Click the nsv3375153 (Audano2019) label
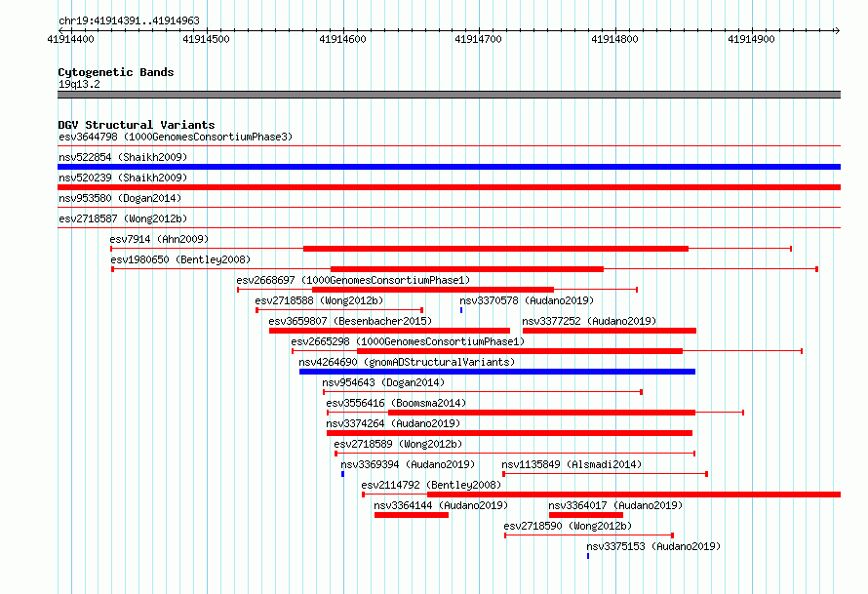 (x=653, y=546)
